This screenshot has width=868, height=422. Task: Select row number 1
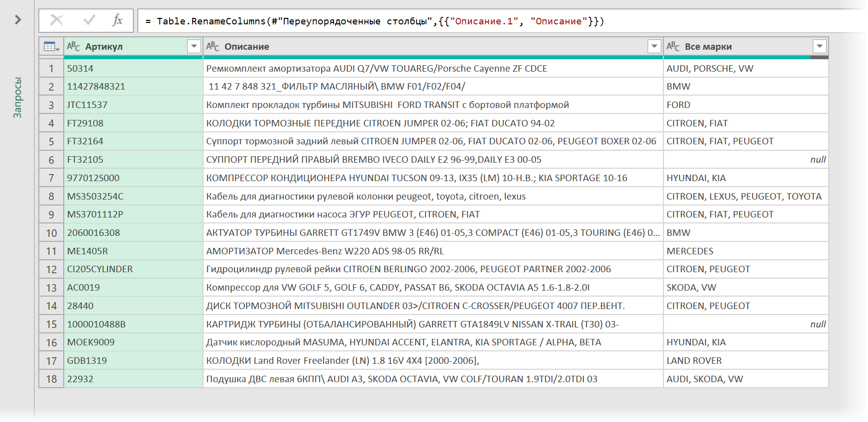(x=51, y=68)
